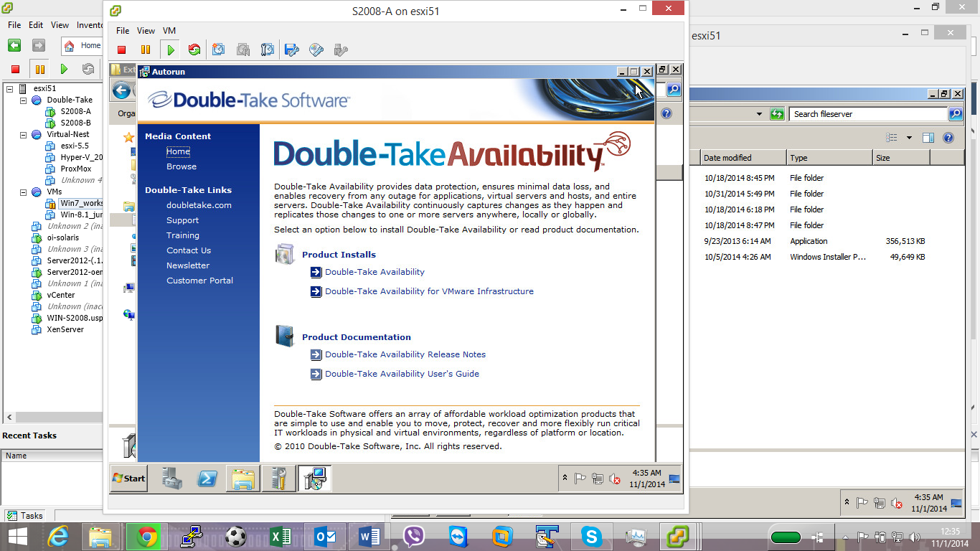The height and width of the screenshot is (551, 980).
Task: Open File menu in VM console window
Action: coord(123,31)
